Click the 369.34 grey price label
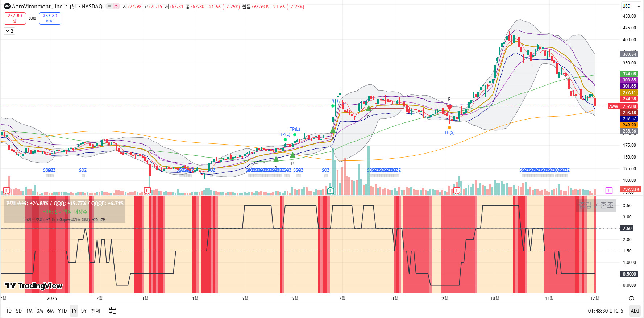The width and height of the screenshot is (644, 318). 629,54
